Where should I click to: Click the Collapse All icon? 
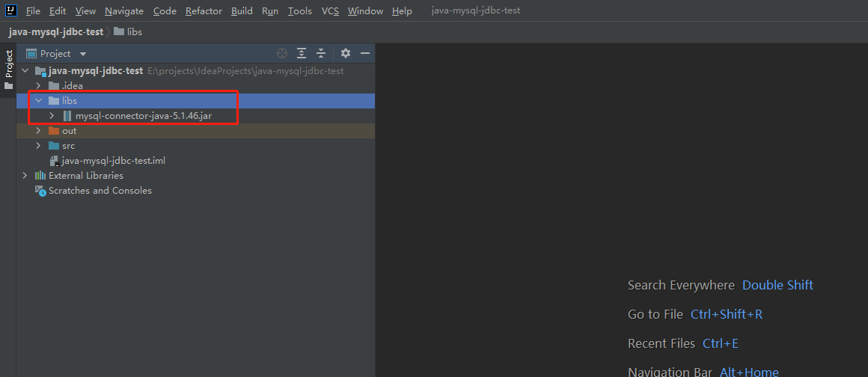[321, 53]
